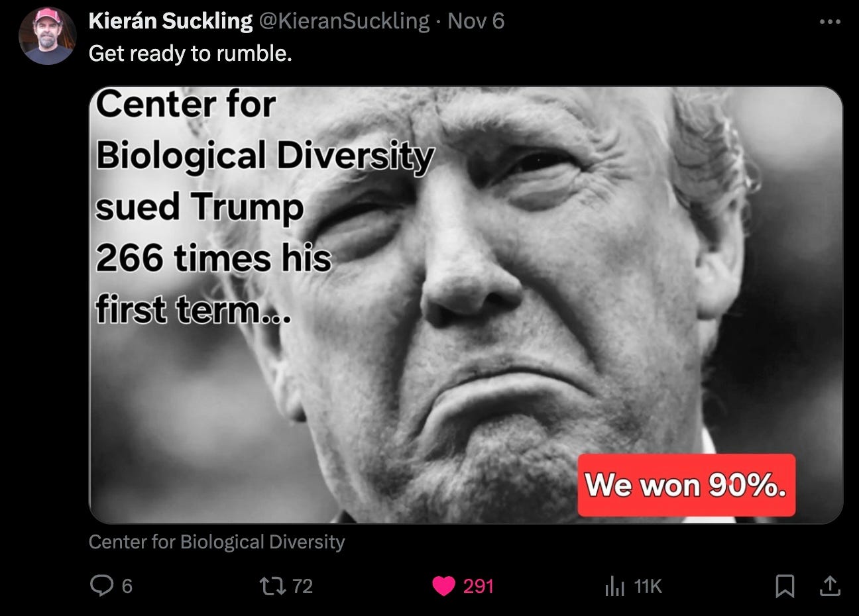859x616 pixels.
Task: Click the like count number 291
Action: point(478,586)
